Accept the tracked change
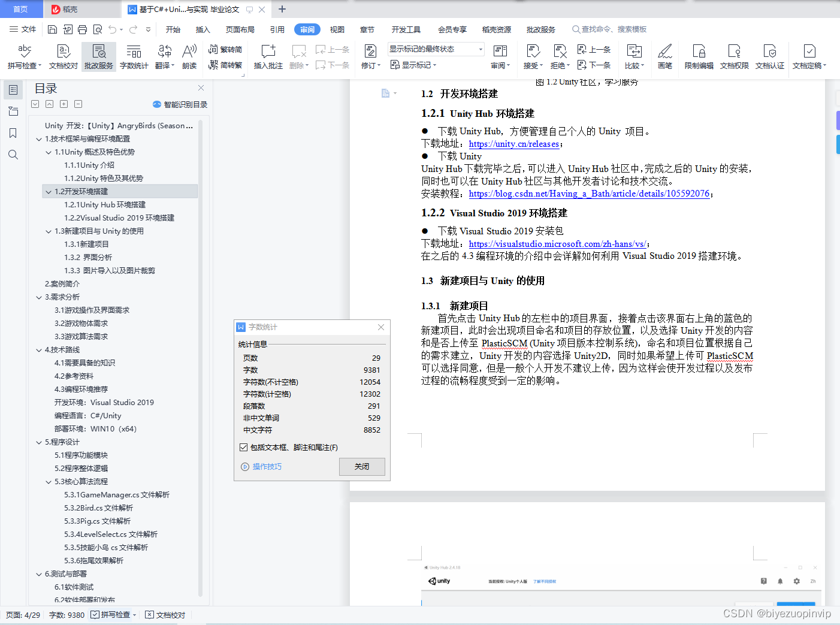840x625 pixels. (533, 56)
